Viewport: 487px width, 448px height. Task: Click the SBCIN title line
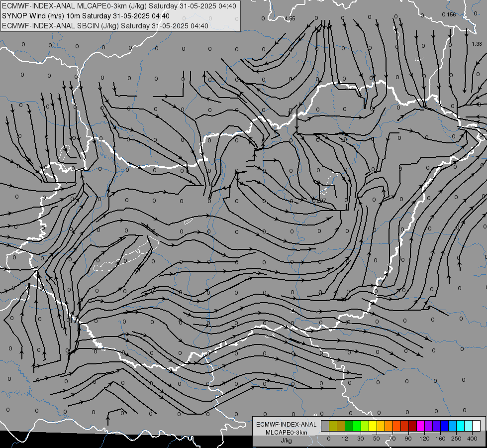pos(105,26)
